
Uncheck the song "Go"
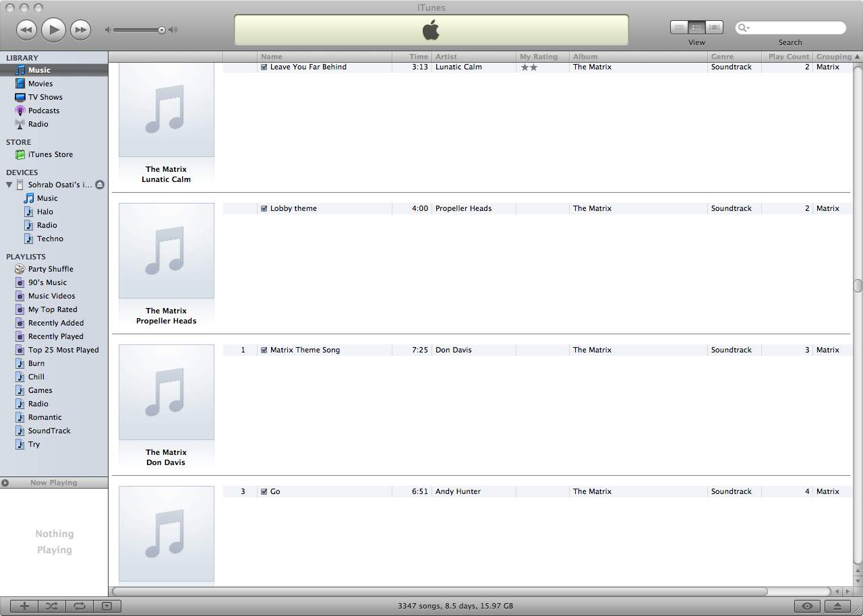(x=264, y=491)
